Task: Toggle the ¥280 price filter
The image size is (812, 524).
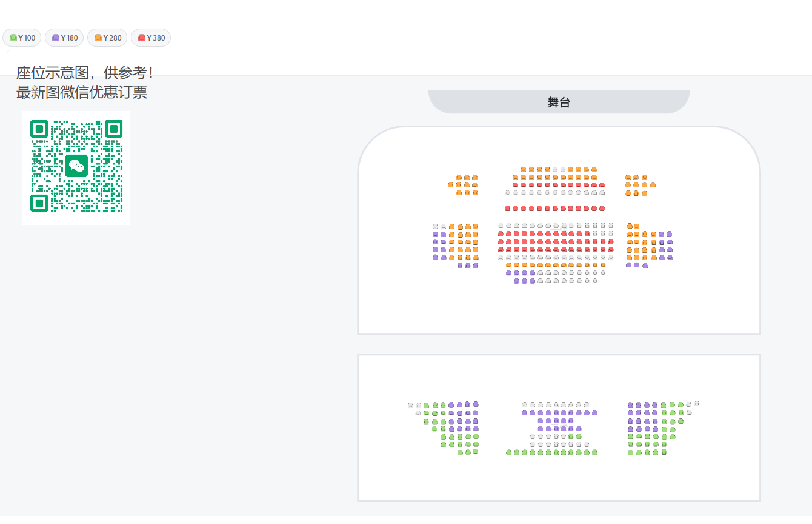Action: [108, 38]
